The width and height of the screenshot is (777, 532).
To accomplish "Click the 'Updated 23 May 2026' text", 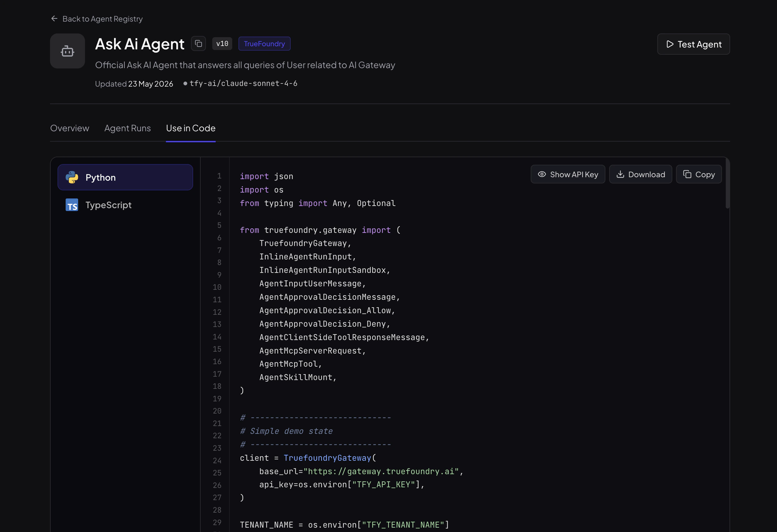I will tap(134, 83).
